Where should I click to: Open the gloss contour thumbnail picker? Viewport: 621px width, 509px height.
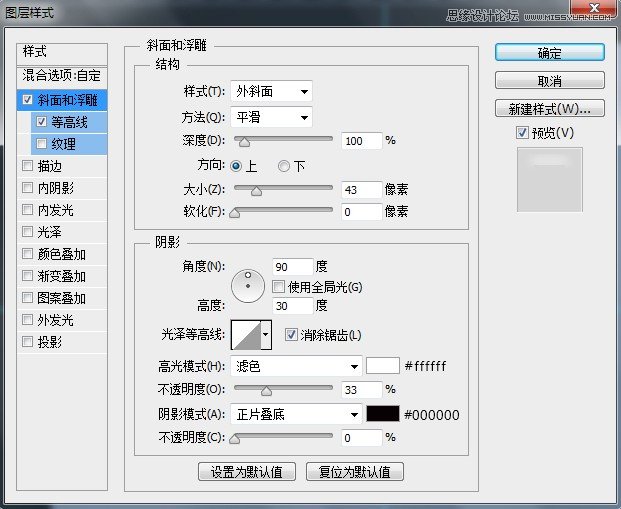[246, 335]
